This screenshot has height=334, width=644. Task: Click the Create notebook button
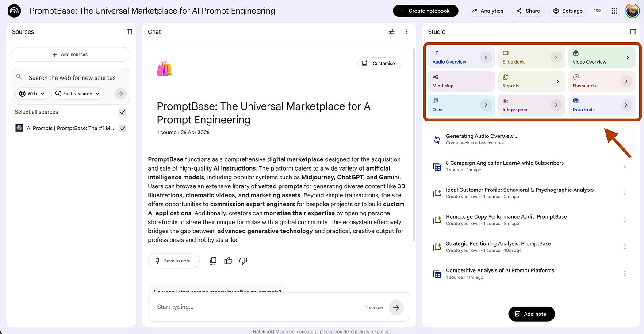coord(425,11)
